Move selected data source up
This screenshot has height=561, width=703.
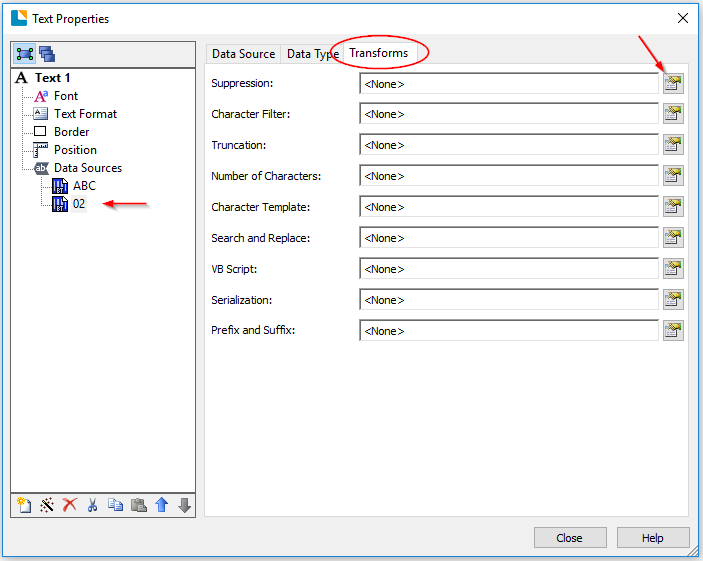[161, 505]
